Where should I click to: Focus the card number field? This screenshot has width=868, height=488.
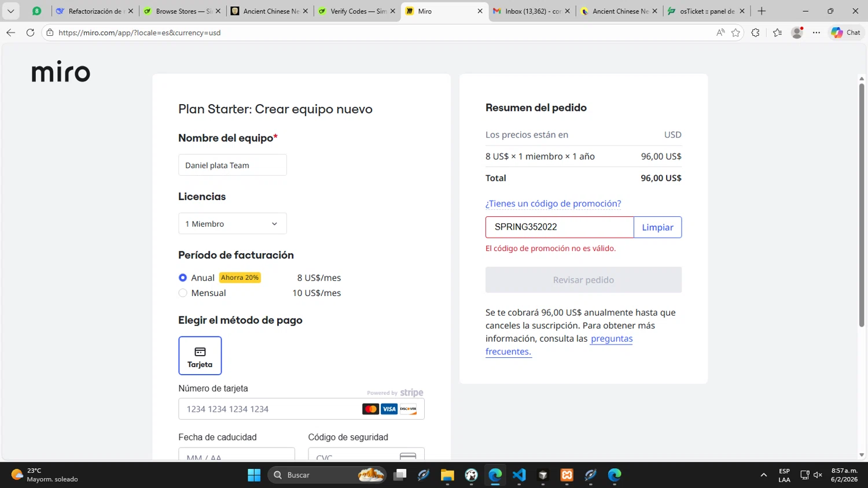[301, 409]
